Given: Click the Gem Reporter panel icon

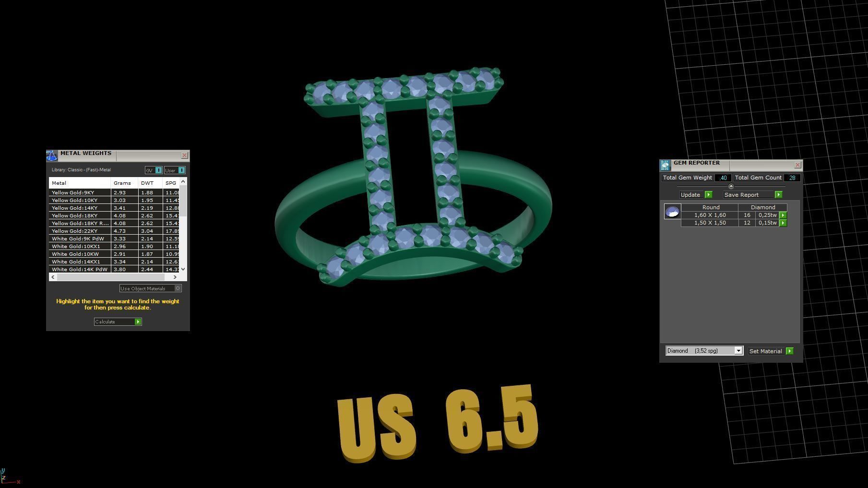Looking at the screenshot, I should [x=665, y=166].
